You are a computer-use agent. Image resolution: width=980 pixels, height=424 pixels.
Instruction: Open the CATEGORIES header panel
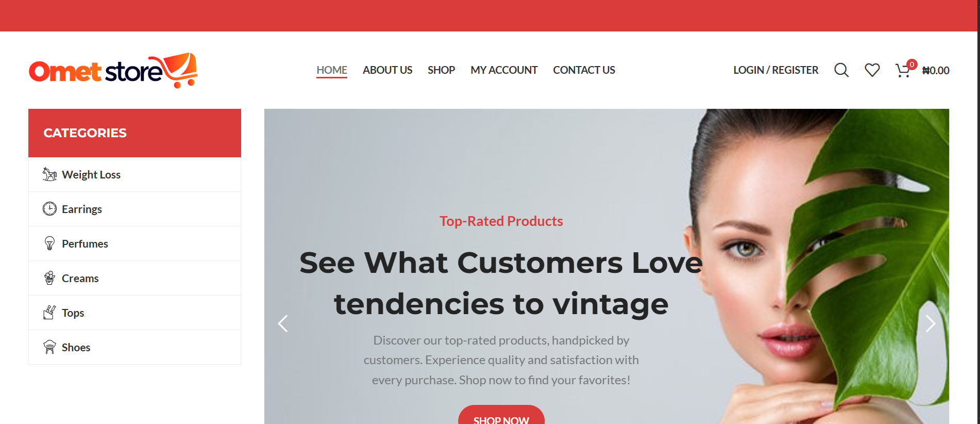pyautogui.click(x=134, y=133)
